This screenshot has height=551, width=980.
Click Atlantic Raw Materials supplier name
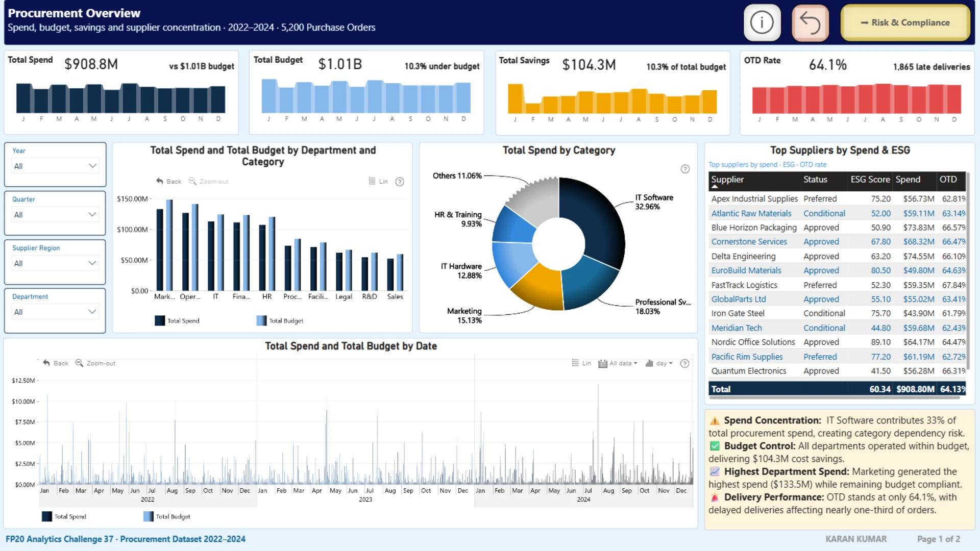click(x=751, y=214)
